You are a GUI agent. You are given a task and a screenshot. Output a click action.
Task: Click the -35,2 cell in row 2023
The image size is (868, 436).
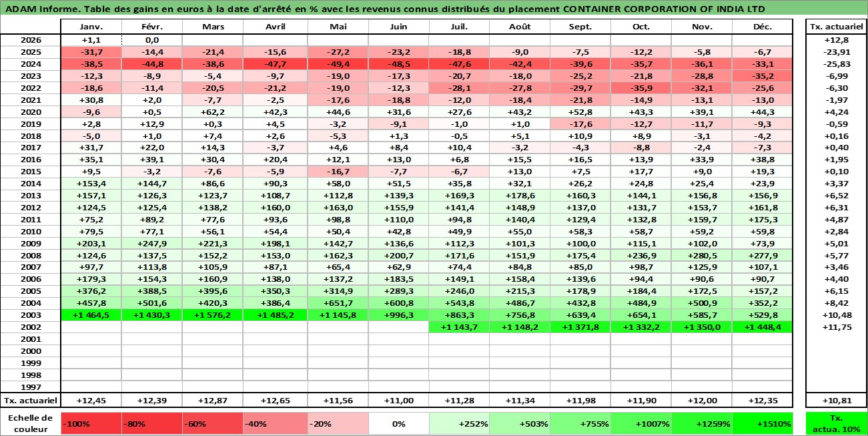[763, 76]
